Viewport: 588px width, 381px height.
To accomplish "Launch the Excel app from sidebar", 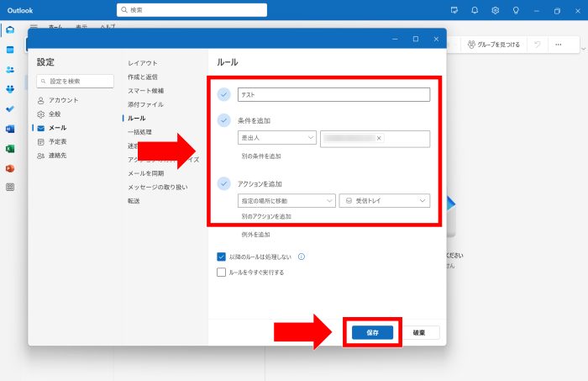I will point(10,149).
